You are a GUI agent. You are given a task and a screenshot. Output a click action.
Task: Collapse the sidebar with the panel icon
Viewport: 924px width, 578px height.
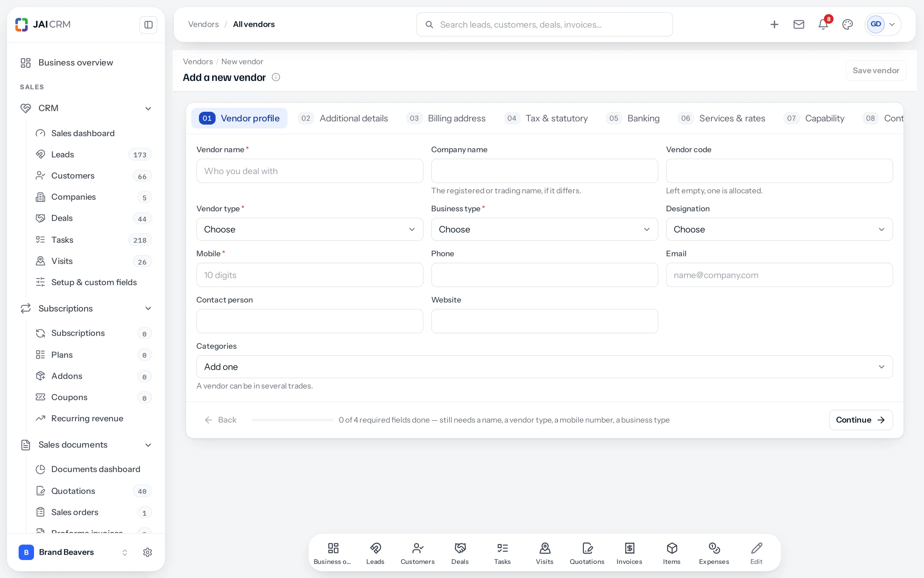click(148, 25)
